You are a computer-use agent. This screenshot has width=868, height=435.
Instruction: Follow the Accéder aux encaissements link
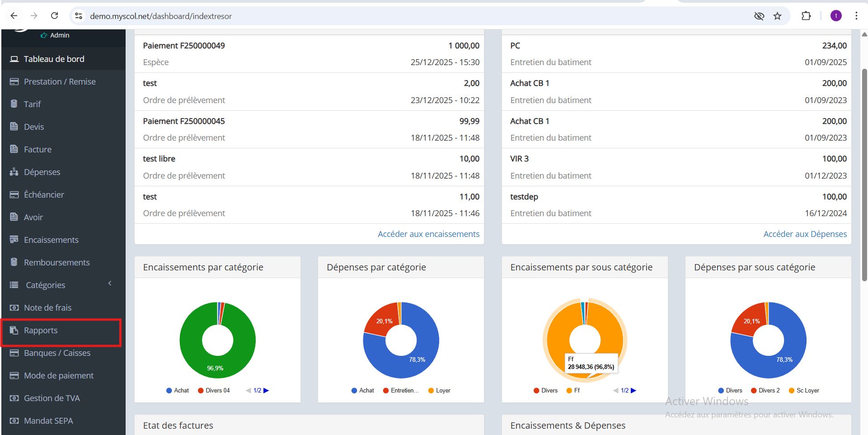click(x=428, y=234)
